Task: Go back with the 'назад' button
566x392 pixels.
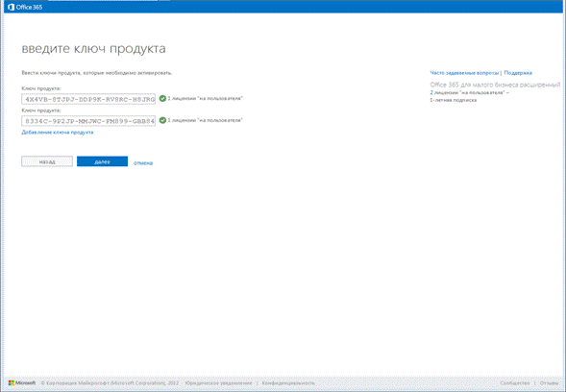Action: tap(47, 161)
